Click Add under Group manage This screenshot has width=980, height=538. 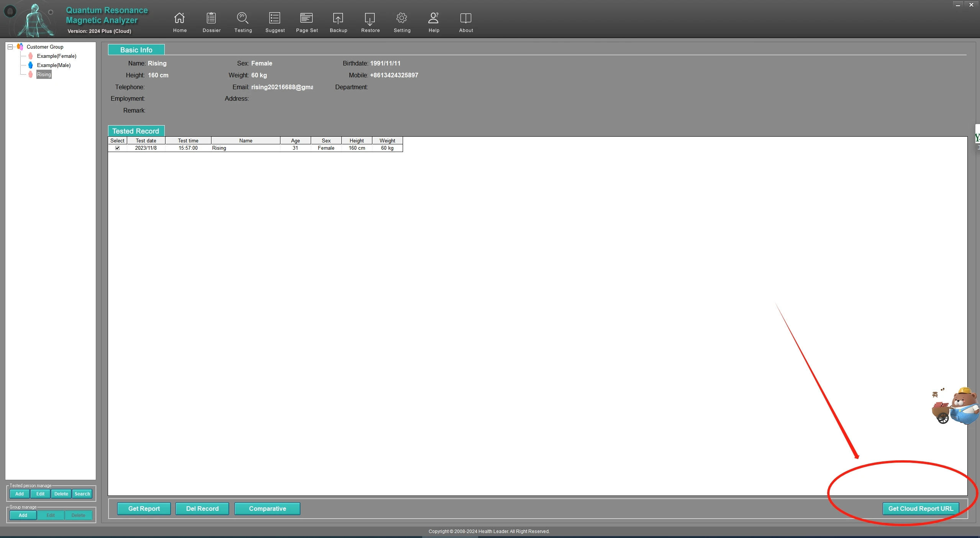tap(23, 515)
